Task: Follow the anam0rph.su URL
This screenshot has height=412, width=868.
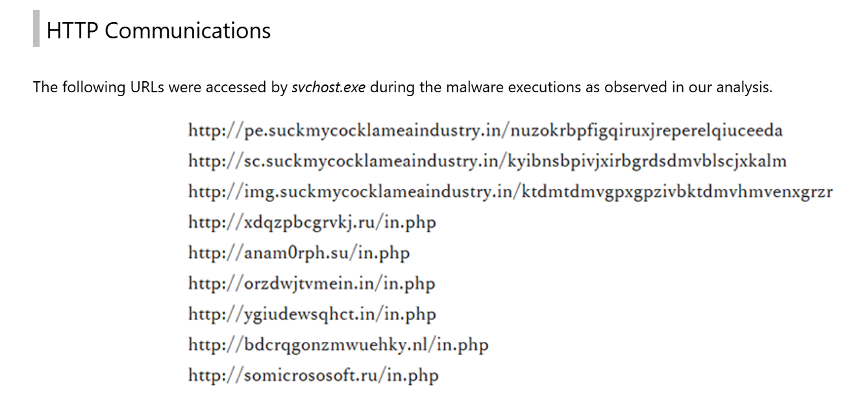Action: pos(299,253)
